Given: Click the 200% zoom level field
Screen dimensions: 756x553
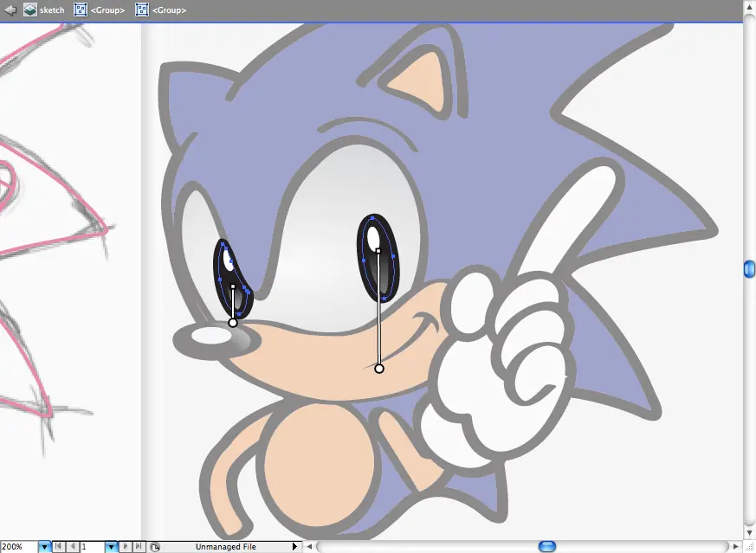Looking at the screenshot, I should pyautogui.click(x=18, y=547).
